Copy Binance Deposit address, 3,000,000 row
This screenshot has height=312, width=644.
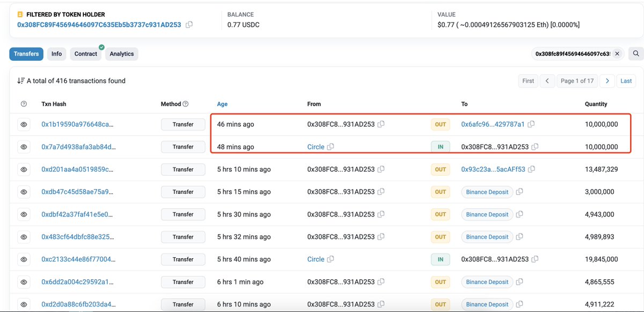tap(519, 192)
